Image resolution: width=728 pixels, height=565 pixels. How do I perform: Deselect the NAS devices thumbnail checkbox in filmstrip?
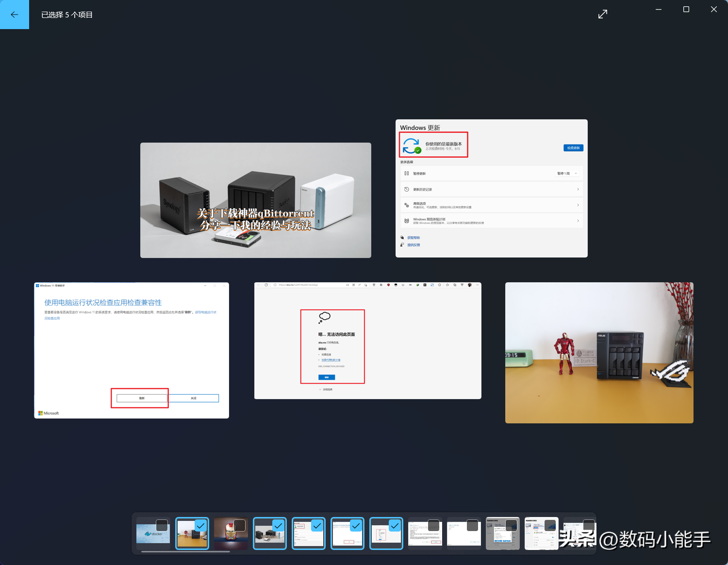[x=278, y=525]
